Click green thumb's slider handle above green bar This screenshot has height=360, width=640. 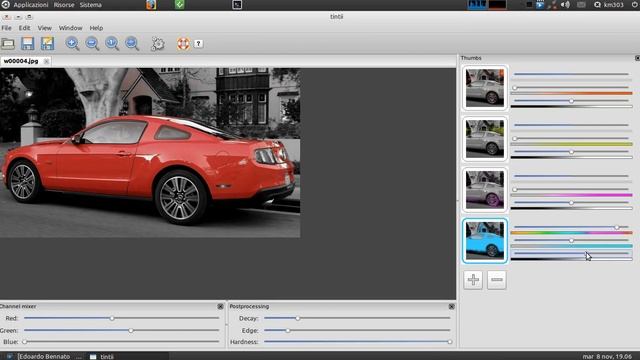pyautogui.click(x=515, y=139)
